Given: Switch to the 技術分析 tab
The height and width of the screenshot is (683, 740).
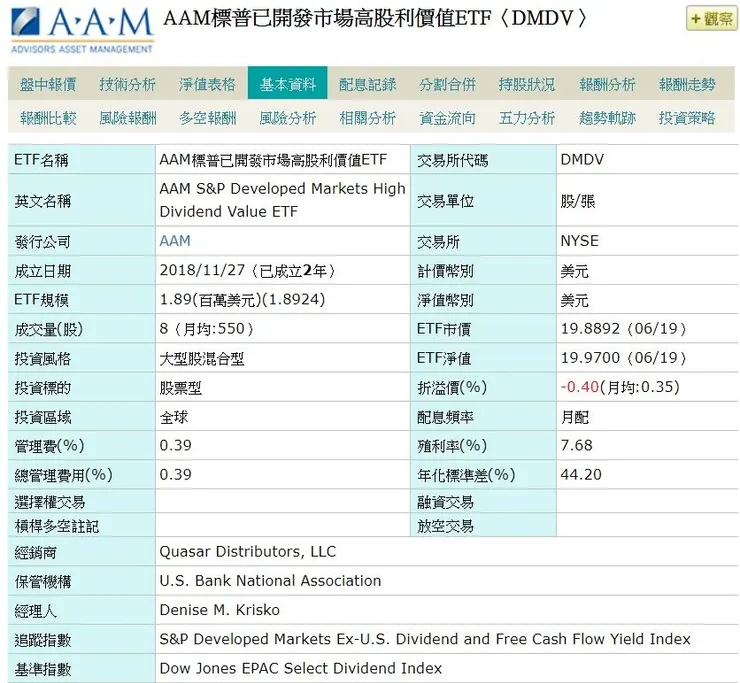Looking at the screenshot, I should (127, 84).
